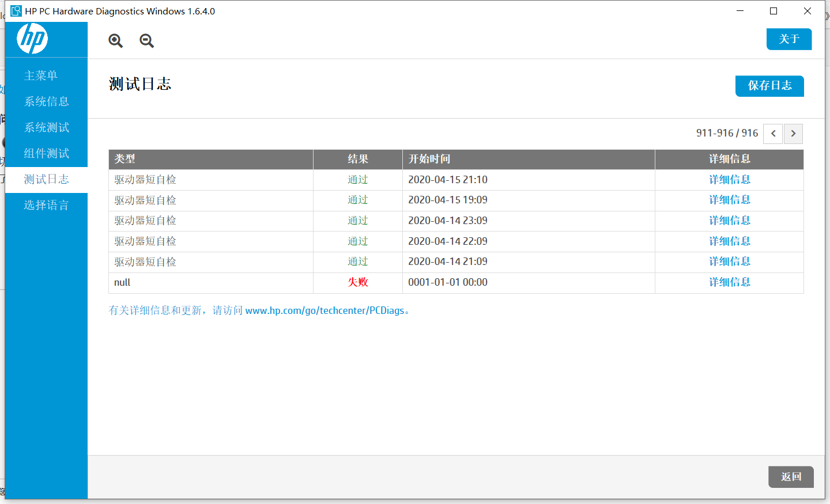Click the 2020-04-15 19:09 start time
Viewport: 830px width, 504px height.
point(448,200)
